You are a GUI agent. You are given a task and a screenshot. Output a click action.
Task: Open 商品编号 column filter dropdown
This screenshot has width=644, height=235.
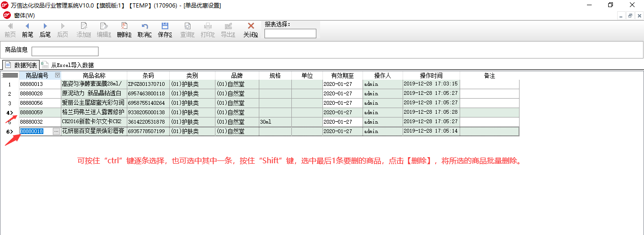[x=58, y=75]
